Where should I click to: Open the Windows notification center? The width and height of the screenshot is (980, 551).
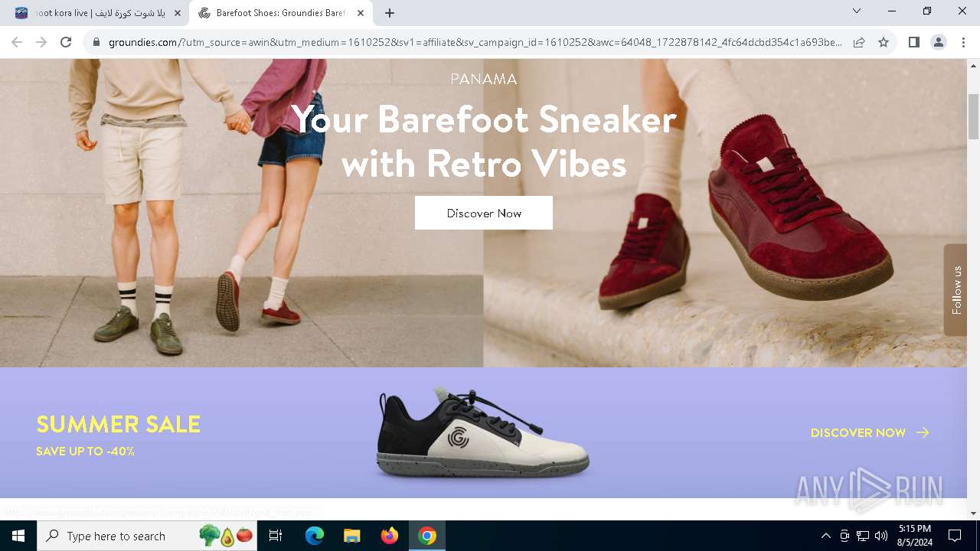coord(955,536)
